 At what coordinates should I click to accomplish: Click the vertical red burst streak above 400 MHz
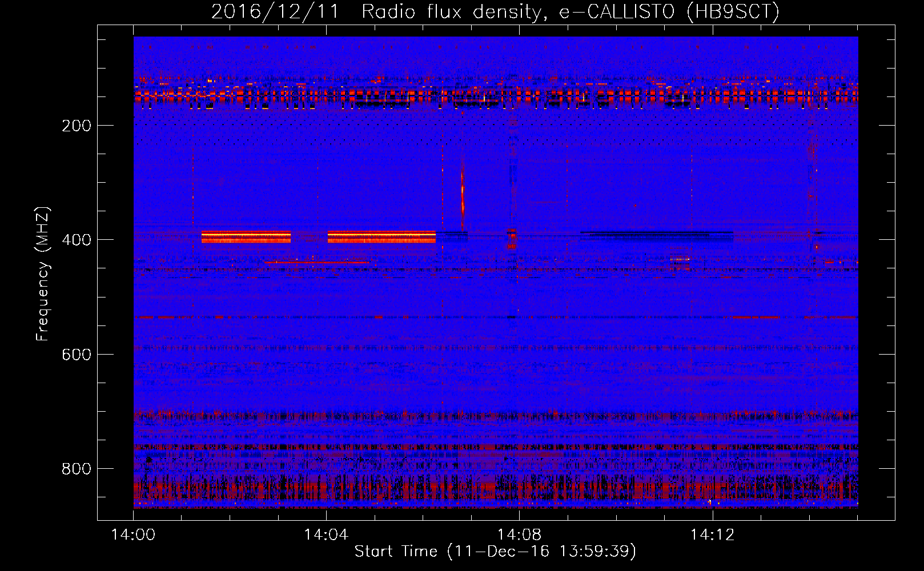pos(463,194)
